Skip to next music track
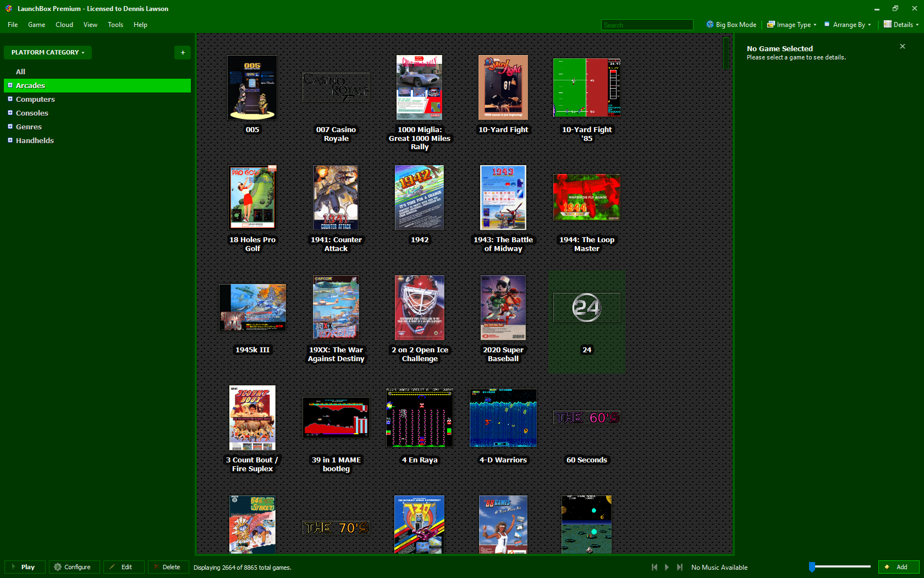This screenshot has width=924, height=578. pos(680,567)
